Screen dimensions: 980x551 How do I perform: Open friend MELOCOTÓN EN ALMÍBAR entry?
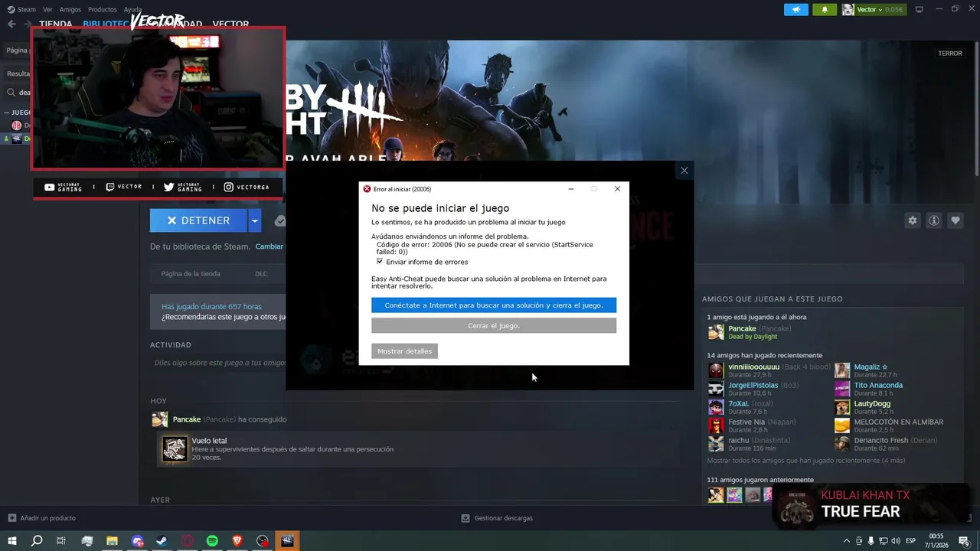click(889, 425)
